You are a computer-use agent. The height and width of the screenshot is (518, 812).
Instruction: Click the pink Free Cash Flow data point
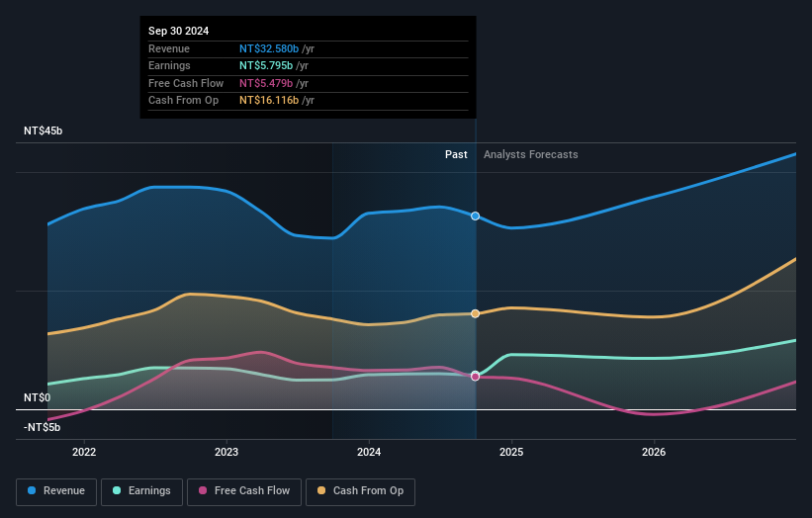click(x=475, y=377)
